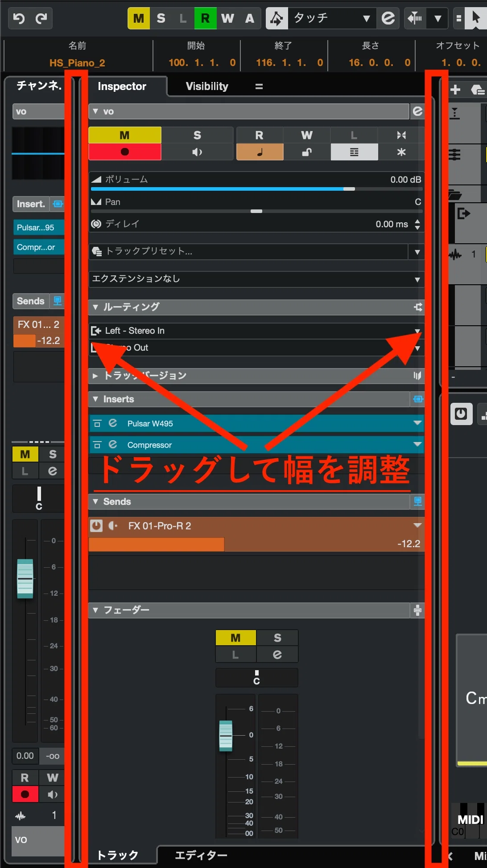This screenshot has width=487, height=868.
Task: Open Pulsar W495 insert slot dropdown
Action: (x=417, y=423)
